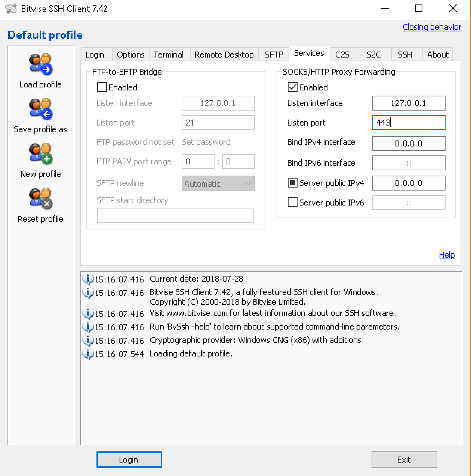This screenshot has width=471, height=476.
Task: Click the proxy Listen port field showing 443
Action: click(x=409, y=123)
